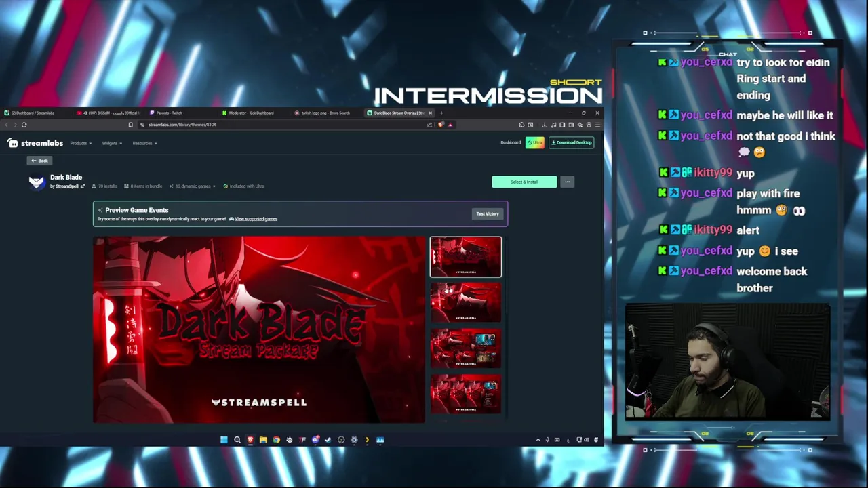Select the second Dark Blade preview thumbnail
The image size is (868, 488).
(466, 302)
